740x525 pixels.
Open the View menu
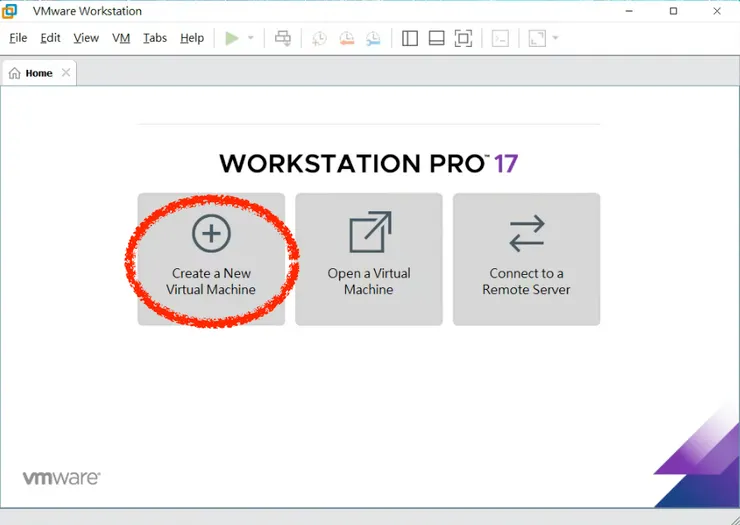point(86,38)
